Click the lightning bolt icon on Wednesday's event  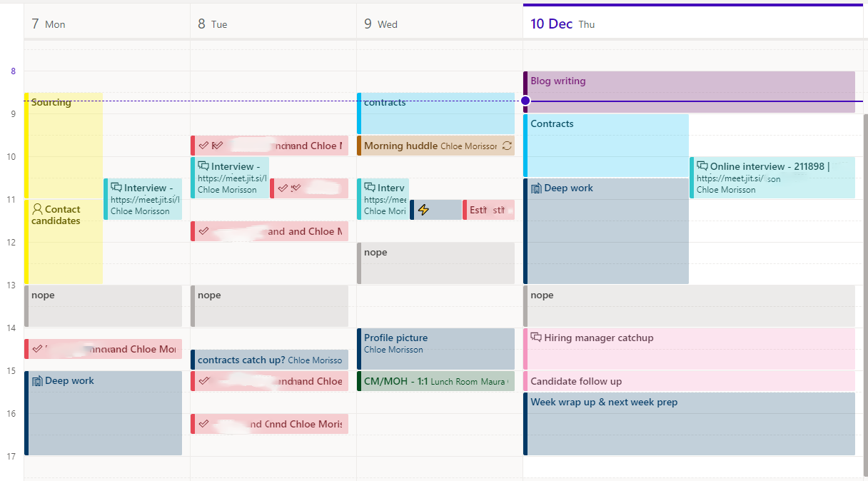tap(423, 210)
